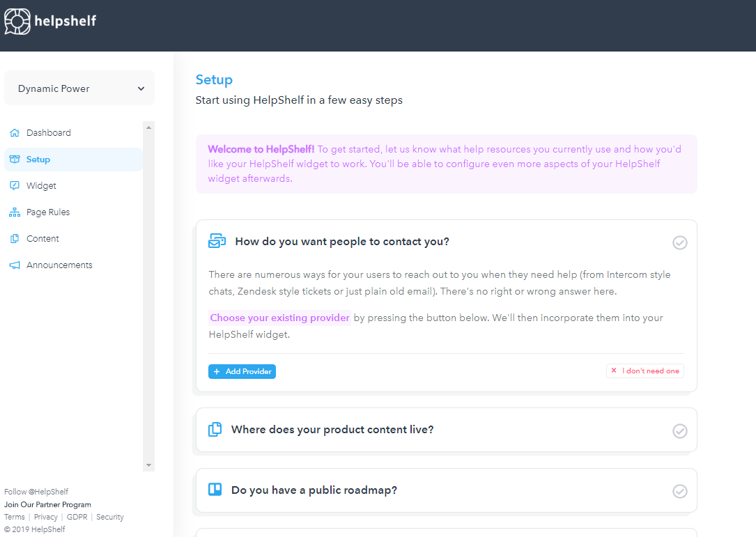756x537 pixels.
Task: Click the contact provider icon beside the heading
Action: (216, 240)
